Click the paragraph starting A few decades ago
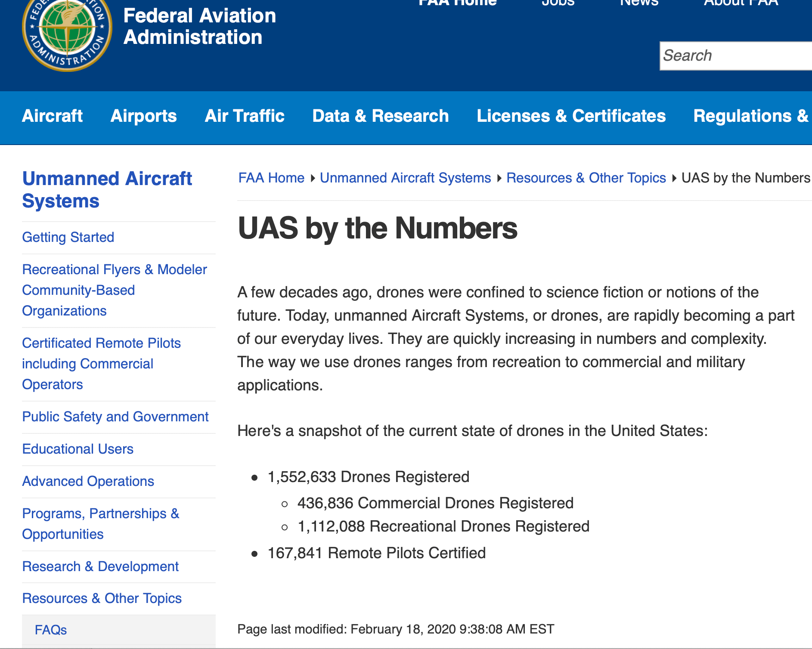The width and height of the screenshot is (812, 649). pyautogui.click(x=516, y=339)
